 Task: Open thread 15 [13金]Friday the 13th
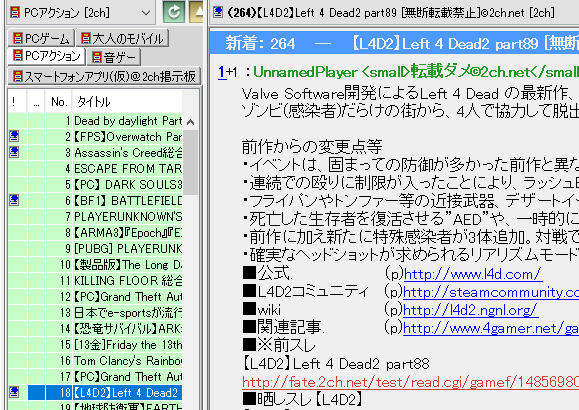[x=128, y=345]
